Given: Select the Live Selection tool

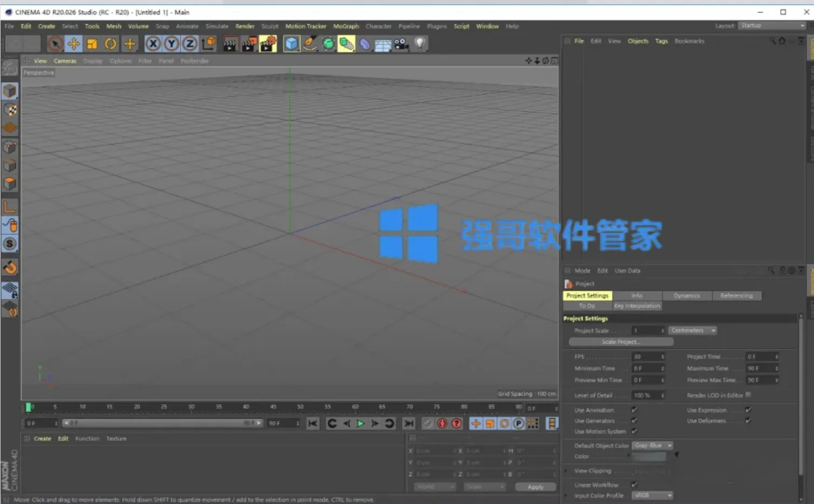Looking at the screenshot, I should [x=55, y=44].
